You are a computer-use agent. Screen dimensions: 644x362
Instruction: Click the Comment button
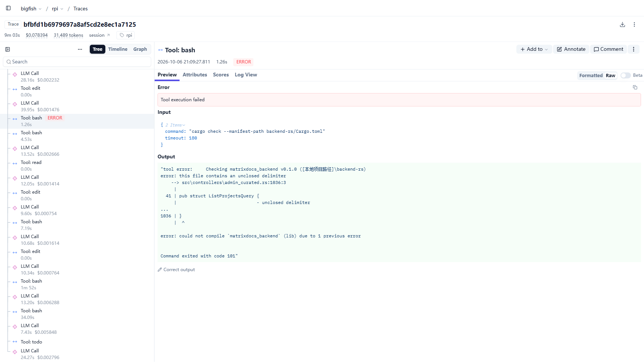point(608,49)
